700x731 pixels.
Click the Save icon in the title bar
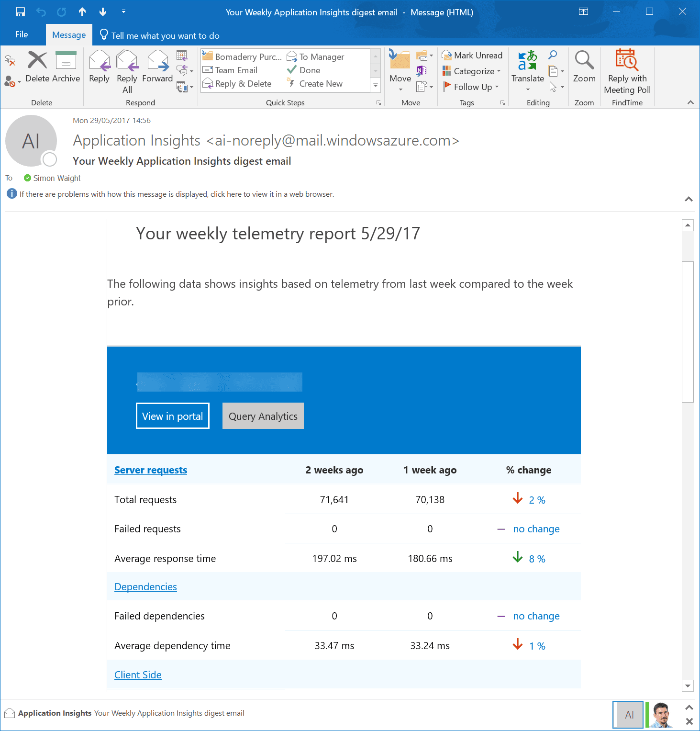click(x=20, y=12)
